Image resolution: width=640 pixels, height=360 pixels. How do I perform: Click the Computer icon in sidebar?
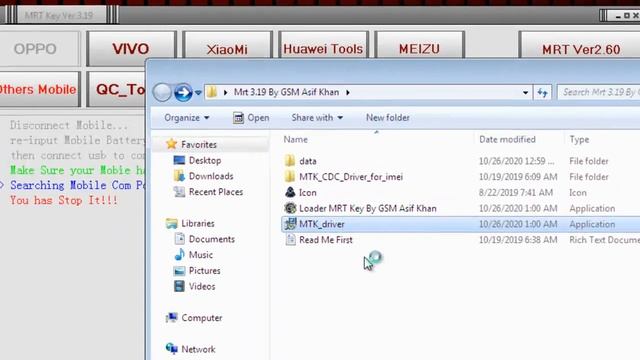pos(171,318)
